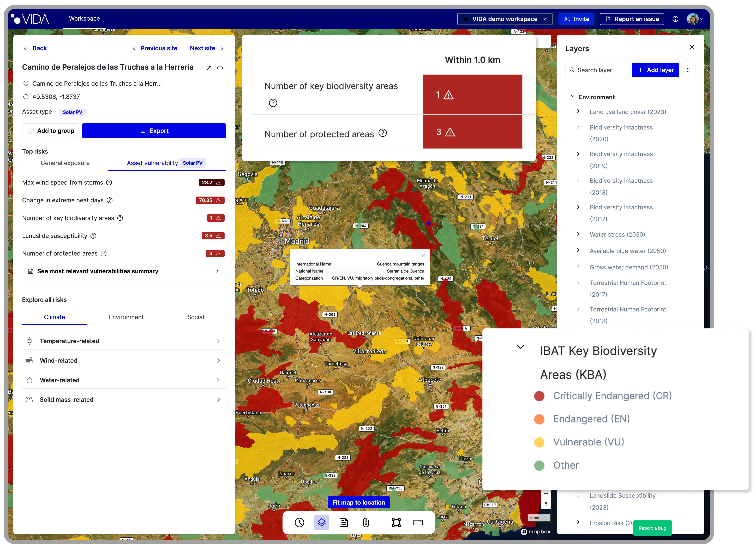Open the document notes icon in bottom toolbar
756x549 pixels.
344,522
